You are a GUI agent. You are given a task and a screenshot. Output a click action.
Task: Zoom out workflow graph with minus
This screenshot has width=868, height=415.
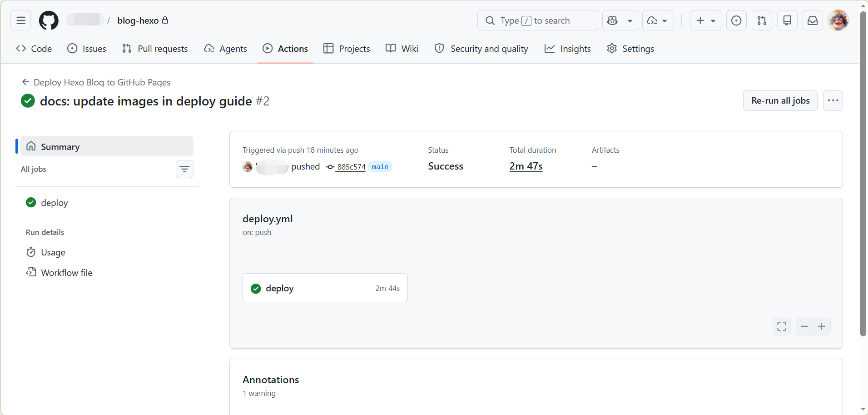(x=804, y=326)
